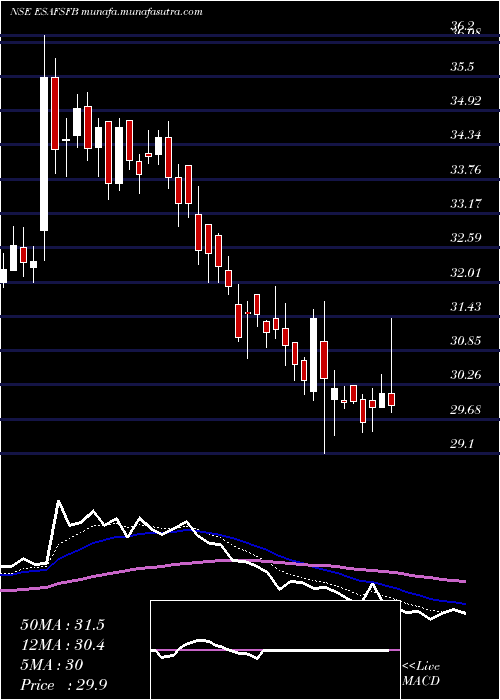Select the 33.17 price axis label
500x700 pixels.
(x=466, y=204)
